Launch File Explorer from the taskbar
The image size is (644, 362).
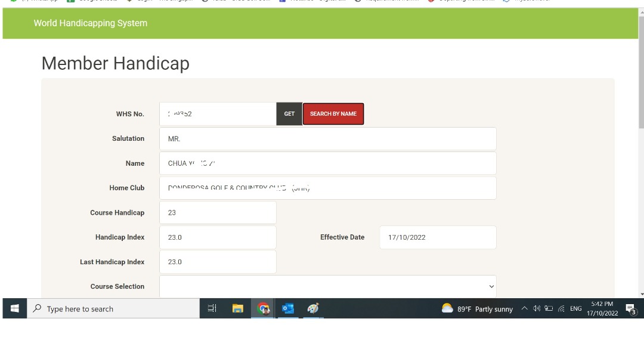238,308
